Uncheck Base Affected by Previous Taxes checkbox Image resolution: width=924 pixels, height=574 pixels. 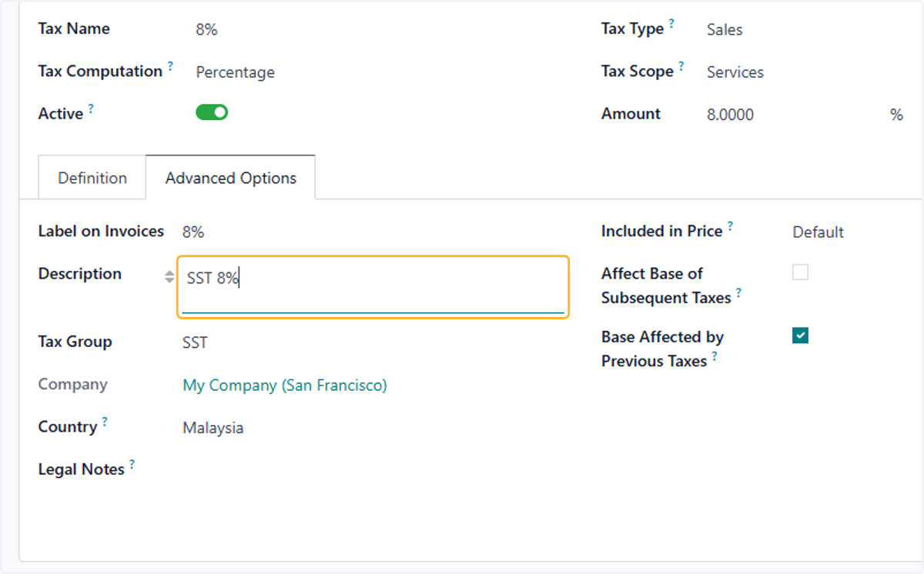pyautogui.click(x=800, y=335)
